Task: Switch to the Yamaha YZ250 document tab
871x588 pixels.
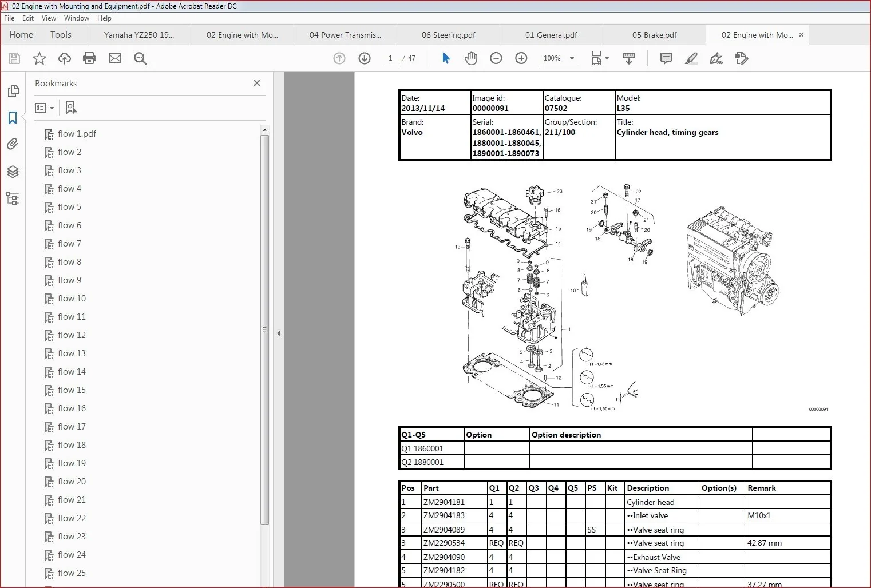Action: [139, 35]
